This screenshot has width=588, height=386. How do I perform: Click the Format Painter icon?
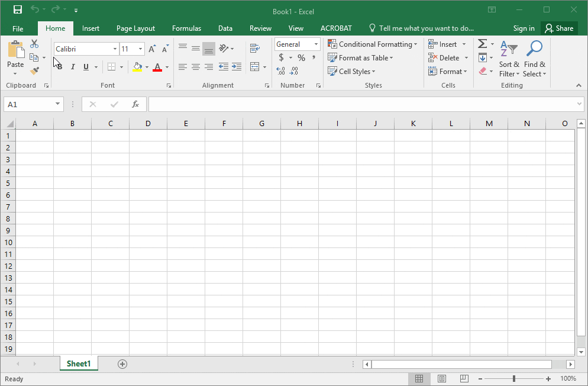[35, 70]
